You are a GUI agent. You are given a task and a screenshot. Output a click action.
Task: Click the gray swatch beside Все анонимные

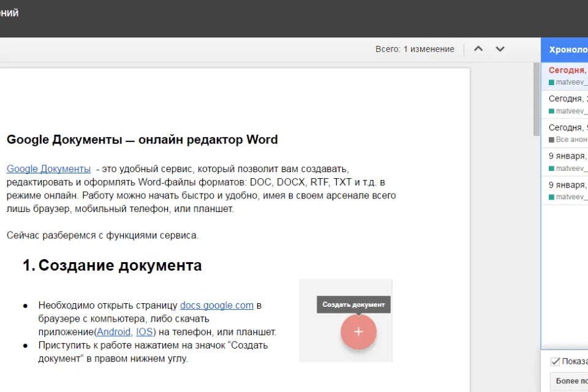(551, 140)
